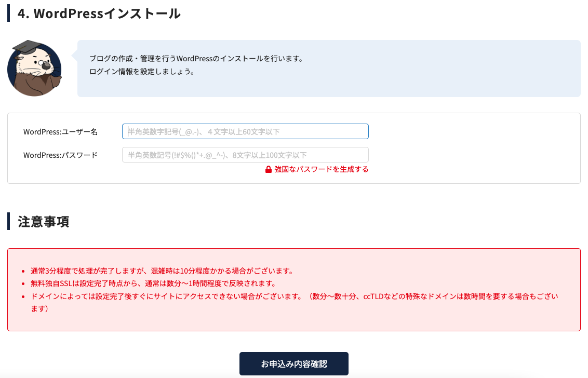588x378 pixels.
Task: Click the 無料独自SSL notice line
Action: tap(153, 283)
